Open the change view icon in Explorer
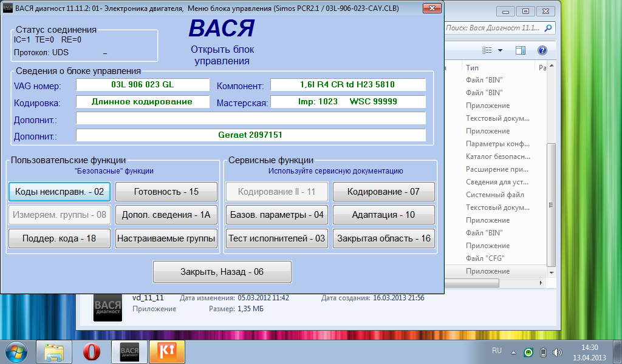The width and height of the screenshot is (622, 364). [487, 50]
